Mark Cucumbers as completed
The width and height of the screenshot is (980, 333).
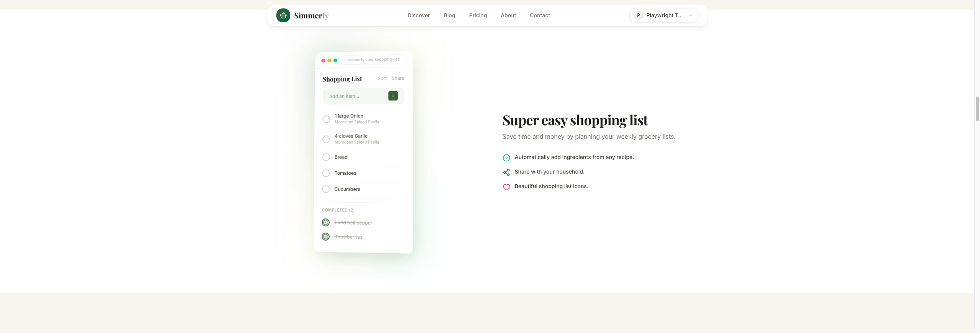point(326,189)
